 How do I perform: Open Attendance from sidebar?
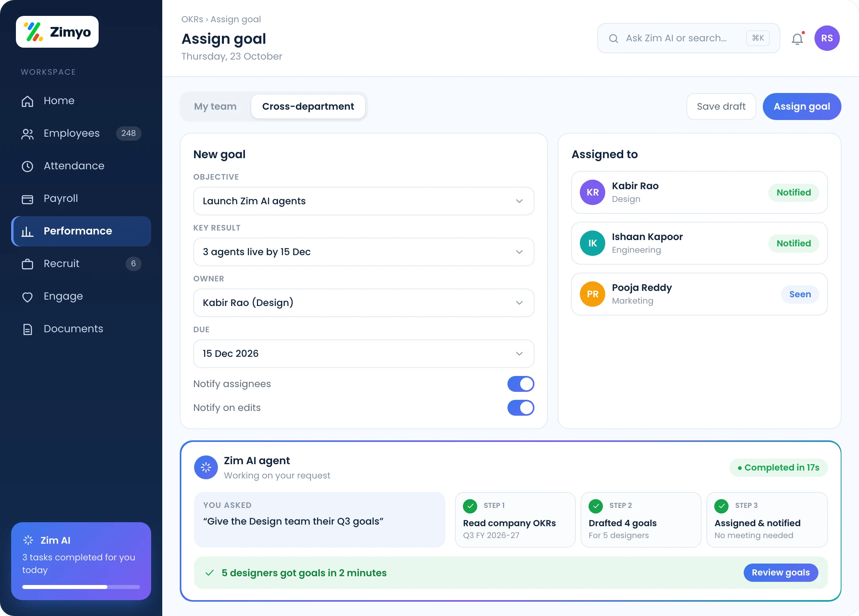click(x=81, y=166)
